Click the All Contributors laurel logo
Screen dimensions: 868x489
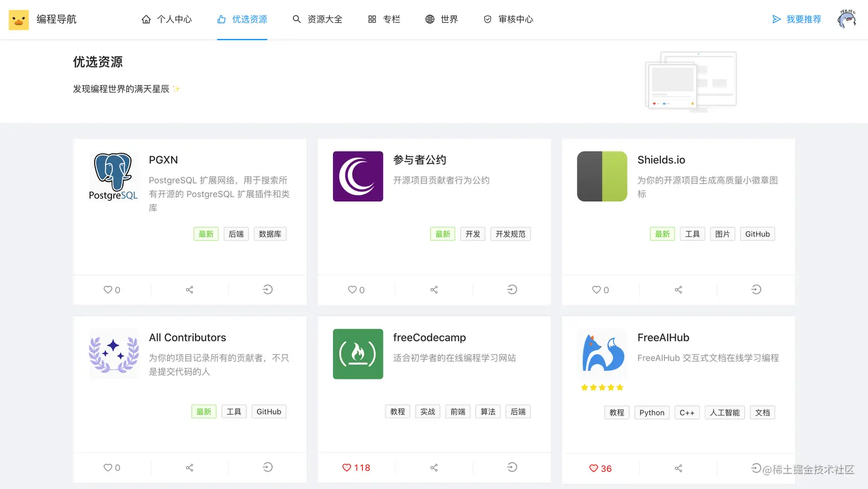(x=114, y=354)
